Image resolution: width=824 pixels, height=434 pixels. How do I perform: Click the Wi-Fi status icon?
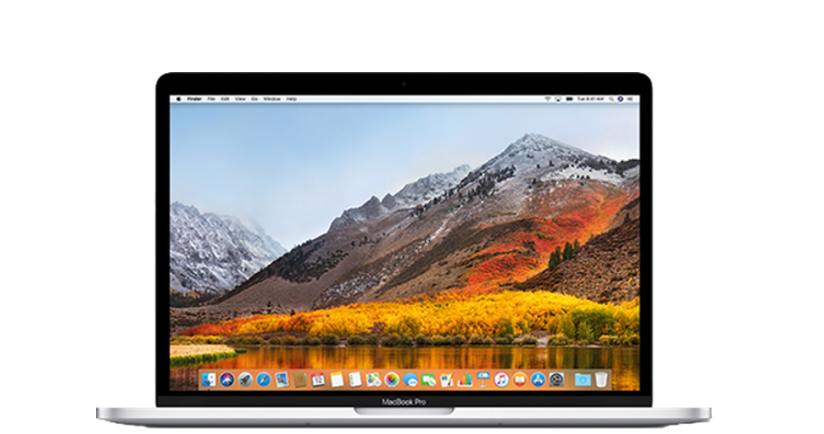click(x=548, y=99)
